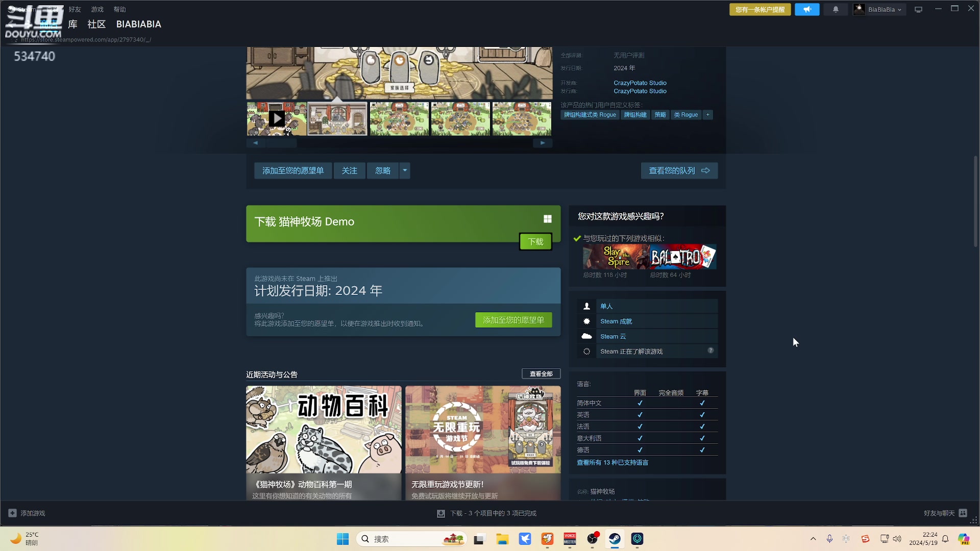Open the BIABIABIA profile tab

tap(138, 24)
